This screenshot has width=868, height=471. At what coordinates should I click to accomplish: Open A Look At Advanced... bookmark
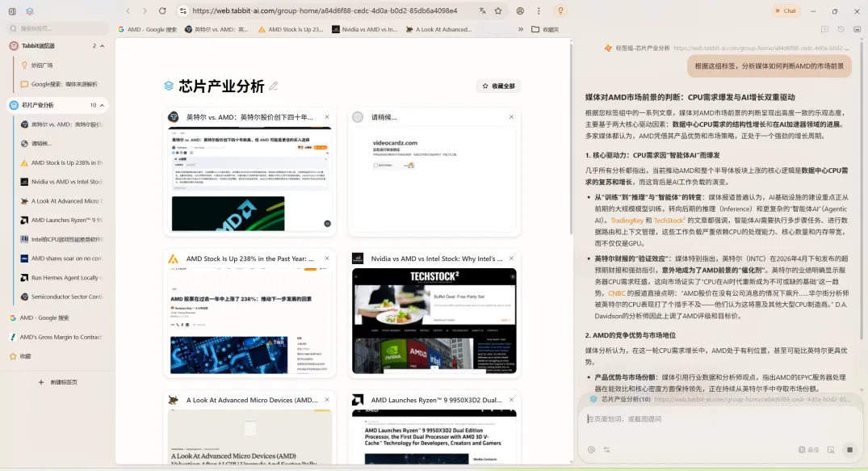coord(439,29)
